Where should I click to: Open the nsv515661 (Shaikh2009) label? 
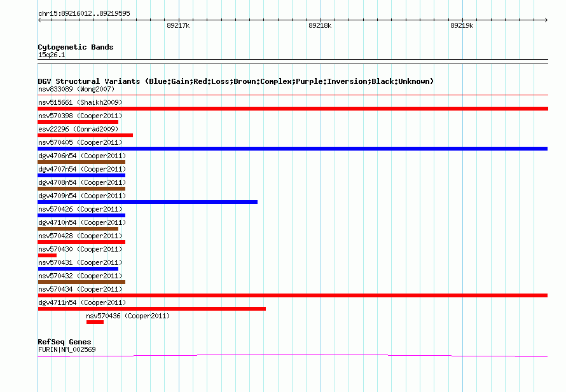click(80, 102)
